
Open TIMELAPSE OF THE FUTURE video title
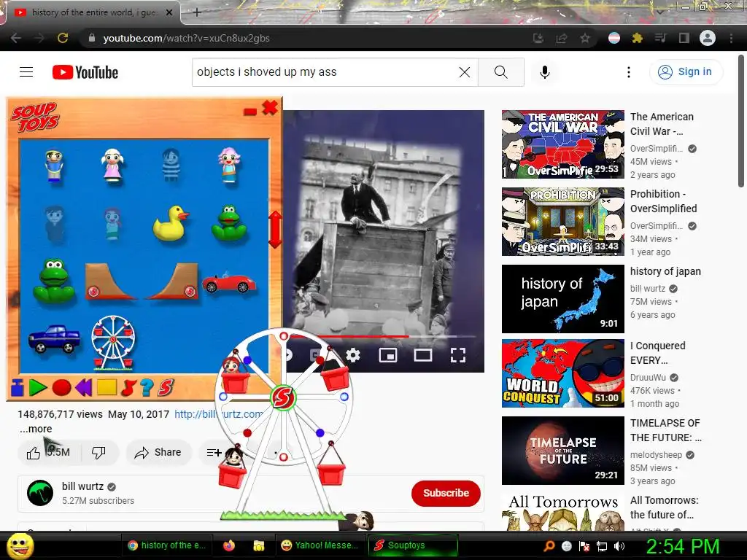[x=665, y=430]
